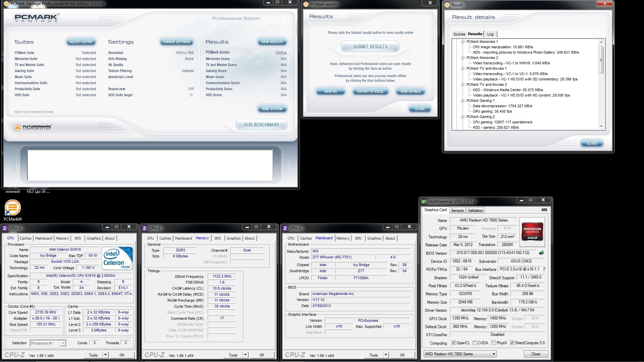Click the VIEW SYSTEM button

point(272,109)
